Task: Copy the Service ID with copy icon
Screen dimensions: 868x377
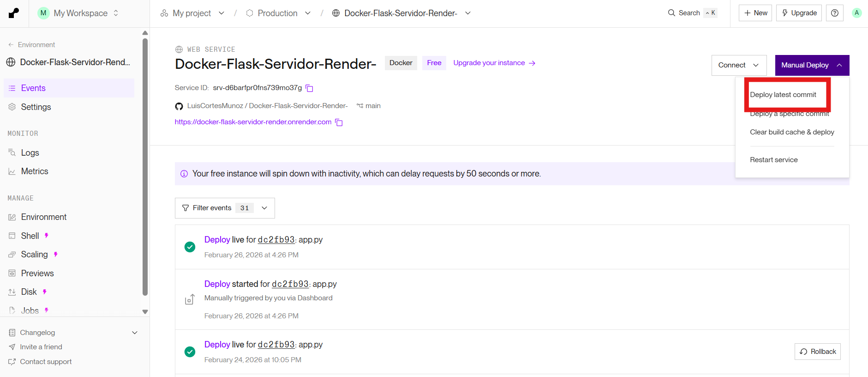Action: (309, 88)
